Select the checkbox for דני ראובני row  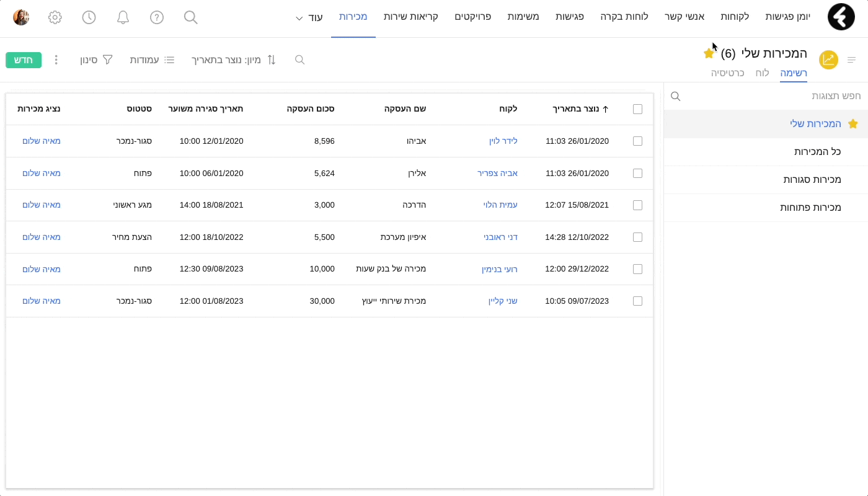click(x=637, y=237)
